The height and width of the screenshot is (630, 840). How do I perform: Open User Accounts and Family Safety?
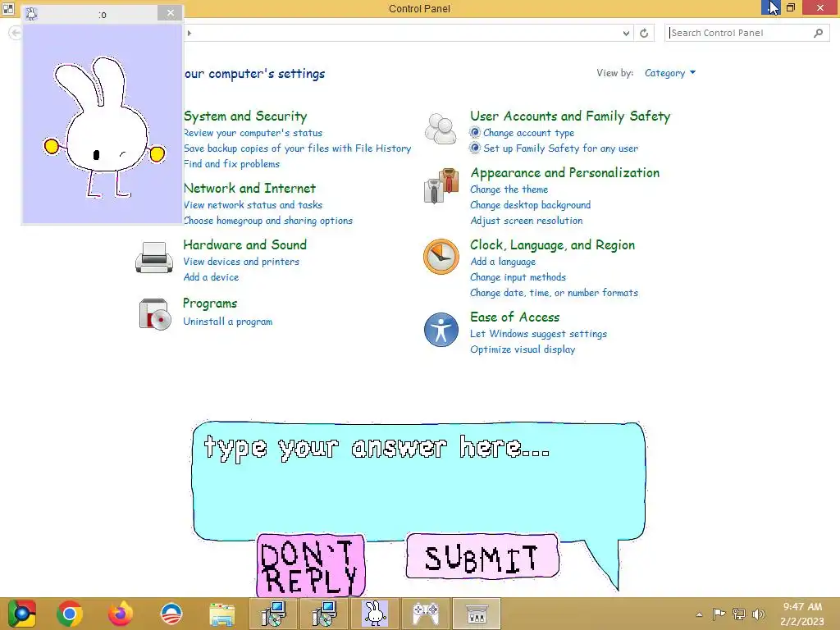coord(570,116)
